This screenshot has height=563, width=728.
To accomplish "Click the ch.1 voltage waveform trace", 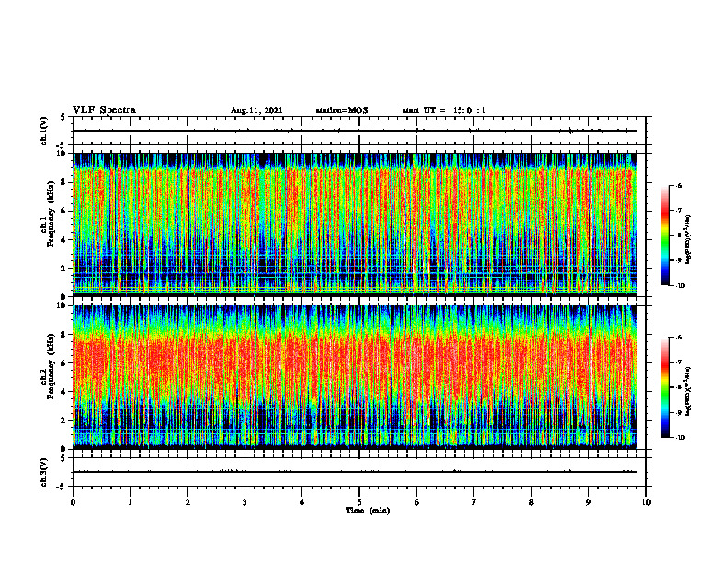I will tap(355, 131).
